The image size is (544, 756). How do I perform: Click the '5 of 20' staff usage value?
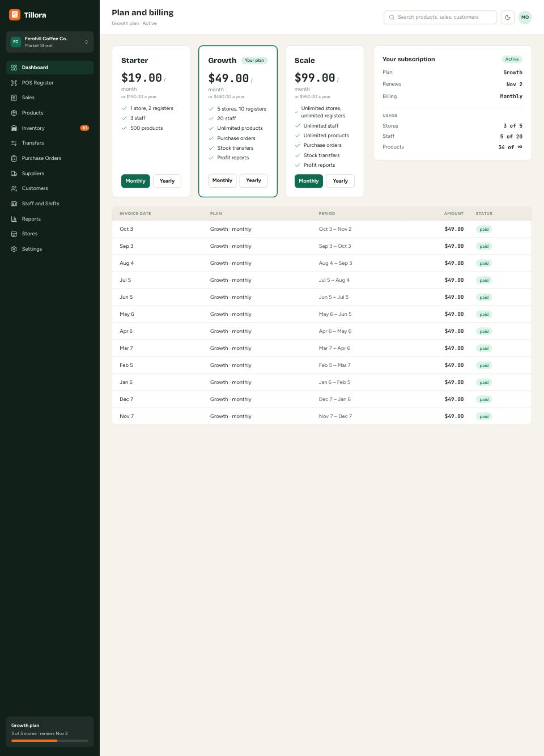(x=511, y=137)
